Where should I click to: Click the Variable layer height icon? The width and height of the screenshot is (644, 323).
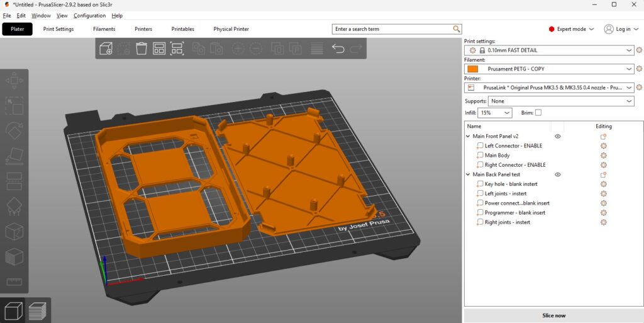tap(317, 48)
